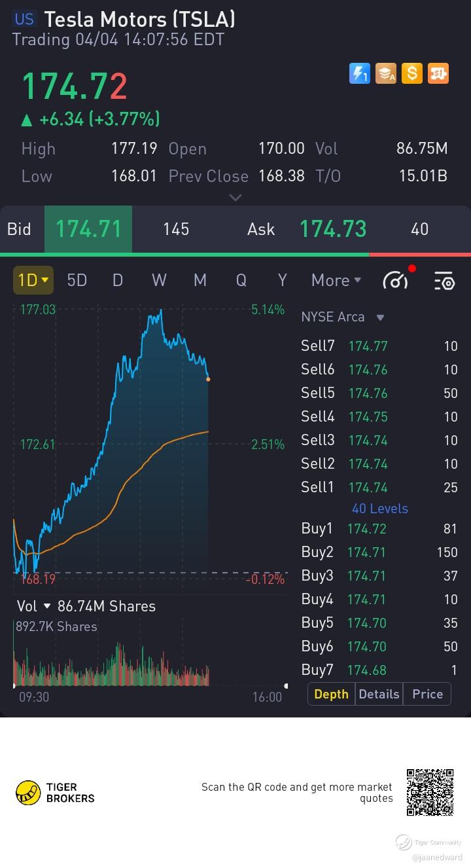The width and height of the screenshot is (471, 868).
Task: Tap the change +6.34 (+3.77%)
Action: (x=91, y=119)
